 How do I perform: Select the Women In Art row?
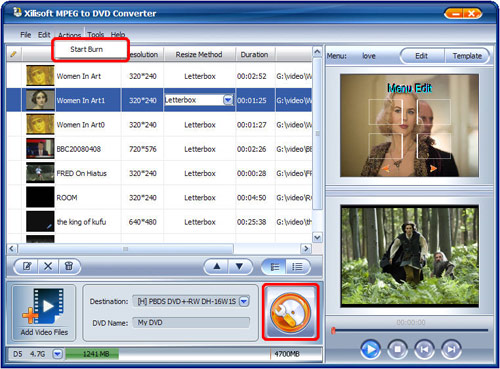tap(159, 76)
